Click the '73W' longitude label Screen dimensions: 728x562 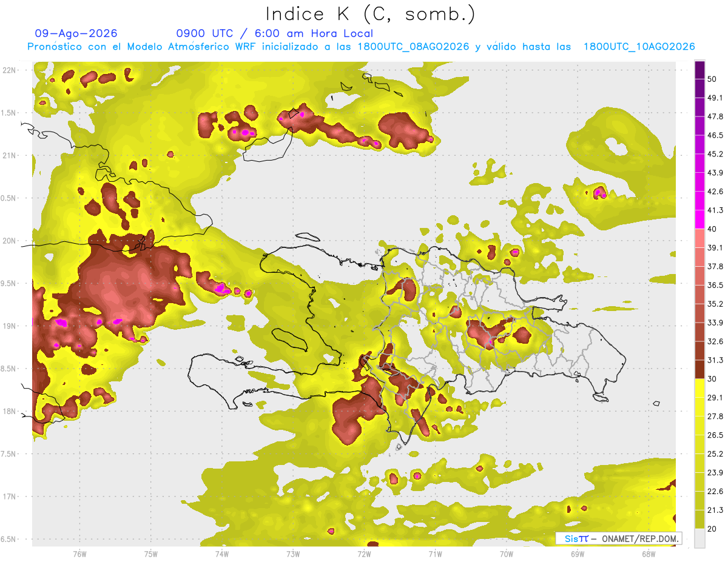coord(292,554)
